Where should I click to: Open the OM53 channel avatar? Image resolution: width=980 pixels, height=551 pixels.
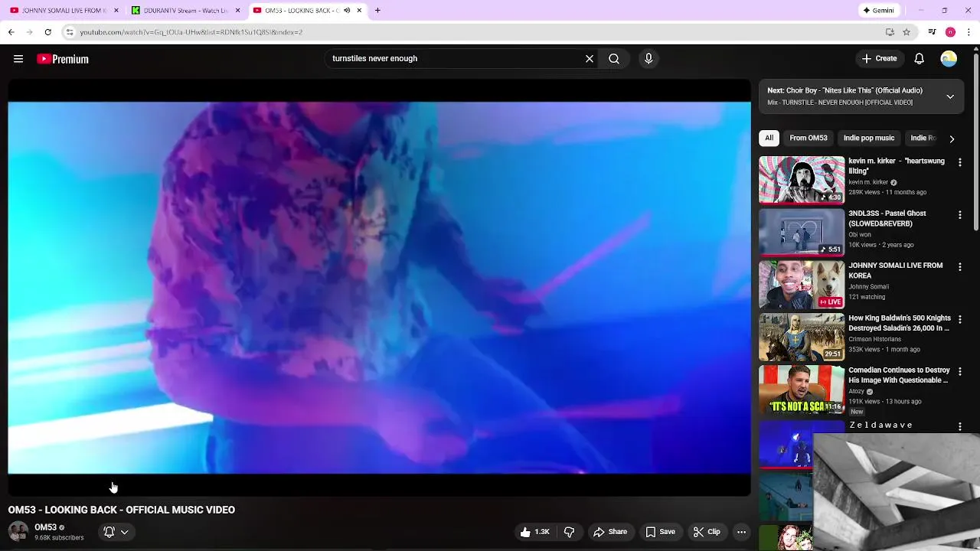pos(18,531)
